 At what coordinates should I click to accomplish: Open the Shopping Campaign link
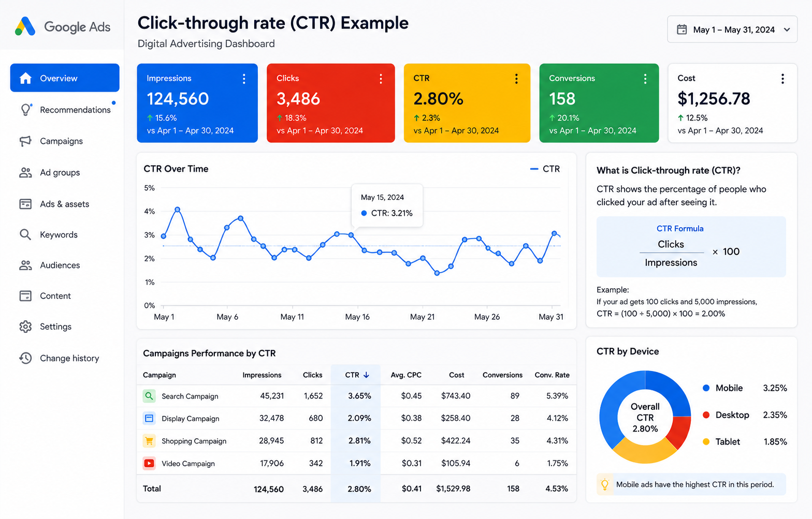[194, 441]
